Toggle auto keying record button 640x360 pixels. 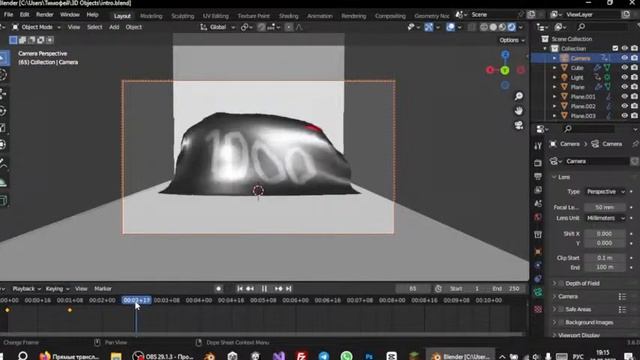pyautogui.click(x=219, y=289)
